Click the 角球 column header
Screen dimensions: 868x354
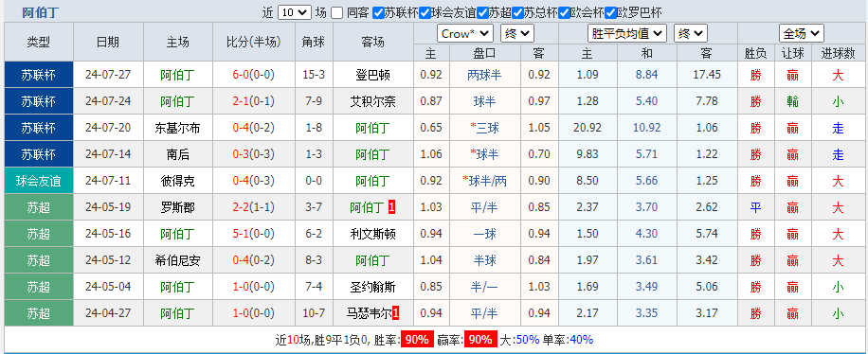pyautogui.click(x=314, y=42)
